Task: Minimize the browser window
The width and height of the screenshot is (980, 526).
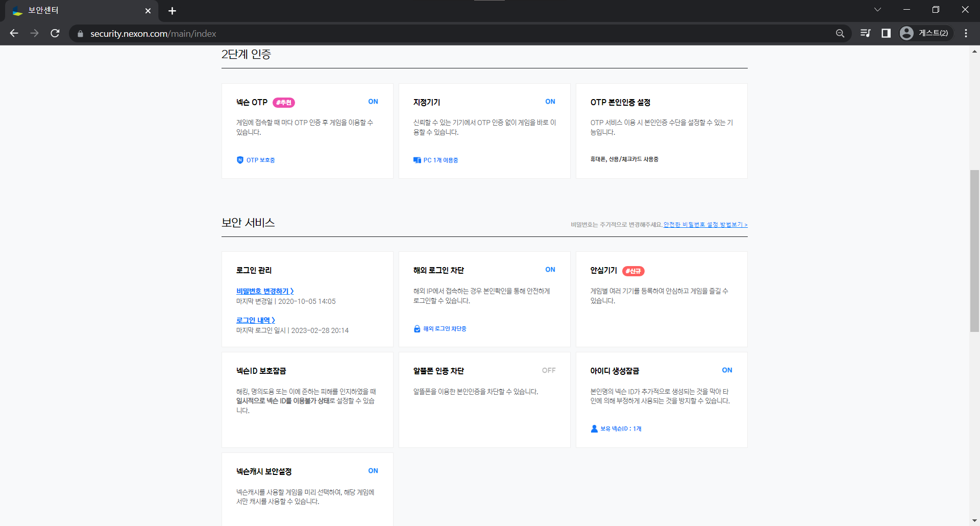Action: click(x=906, y=10)
